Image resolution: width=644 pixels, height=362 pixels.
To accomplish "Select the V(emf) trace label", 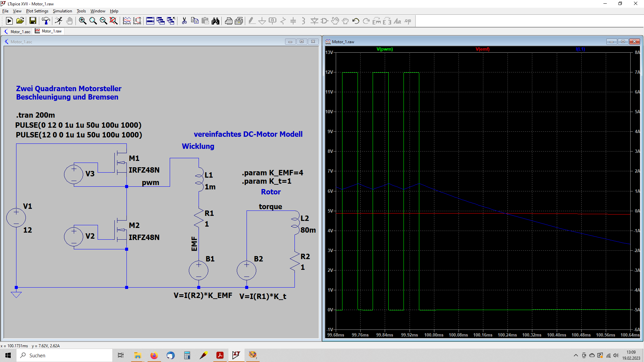I will [483, 49].
